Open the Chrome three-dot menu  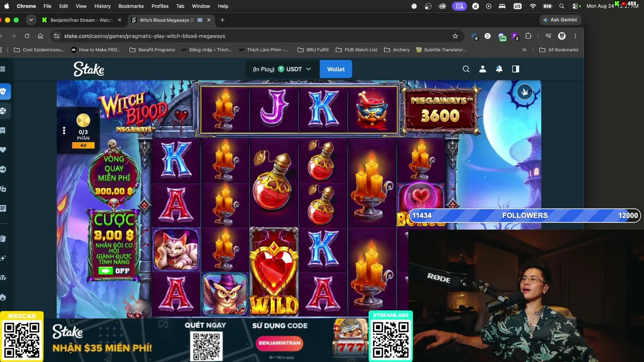point(576,36)
